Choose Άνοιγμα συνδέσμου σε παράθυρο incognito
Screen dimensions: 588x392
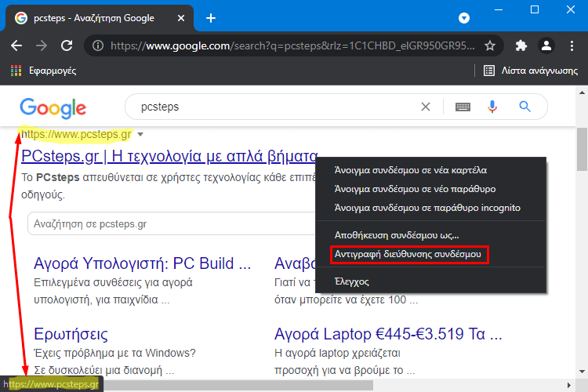pyautogui.click(x=431, y=208)
